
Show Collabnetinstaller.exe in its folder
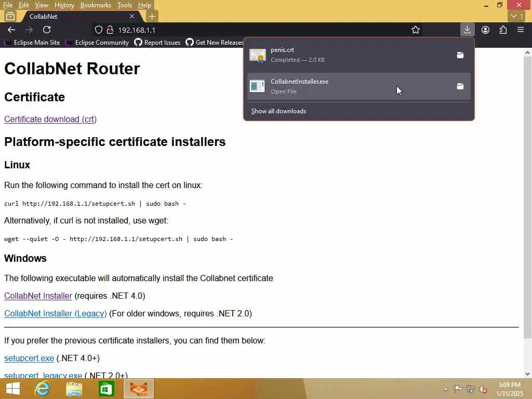pos(460,86)
